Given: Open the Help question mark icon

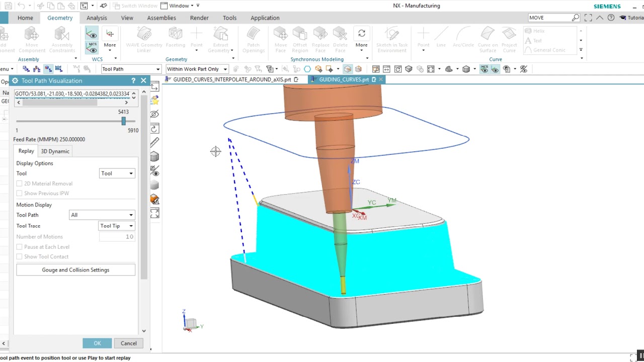Looking at the screenshot, I should pos(611,18).
